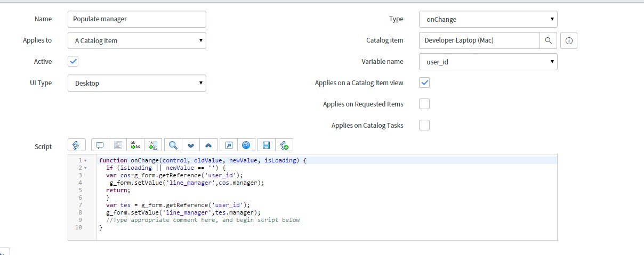Open editor help question-mark icon

pos(246,145)
